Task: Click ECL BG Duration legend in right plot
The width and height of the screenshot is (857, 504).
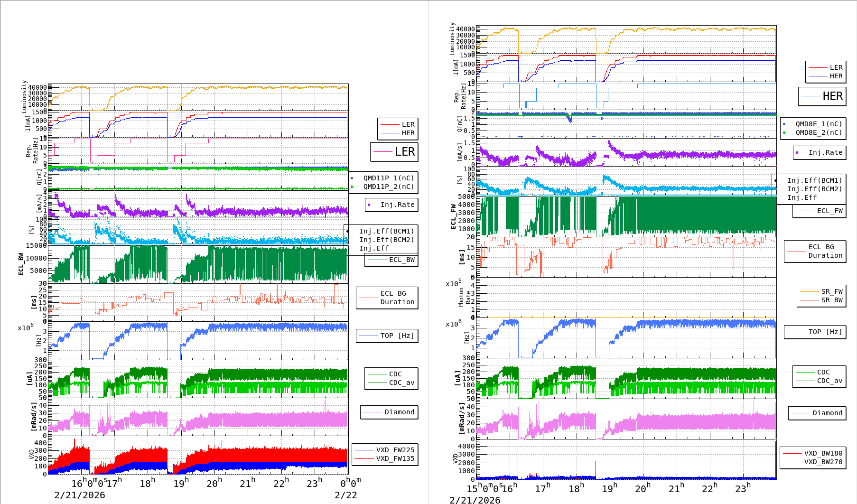Action: [815, 251]
